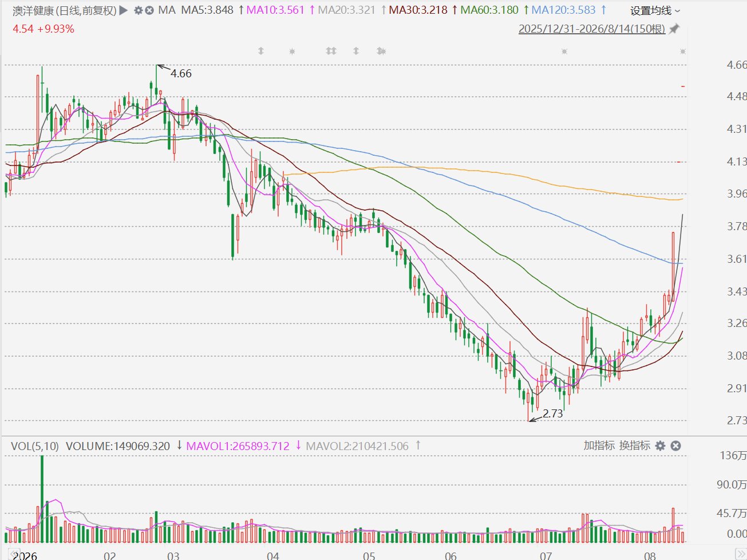Select the 澳洋健康(日线,前复权) title
This screenshot has width=747, height=560.
point(65,10)
